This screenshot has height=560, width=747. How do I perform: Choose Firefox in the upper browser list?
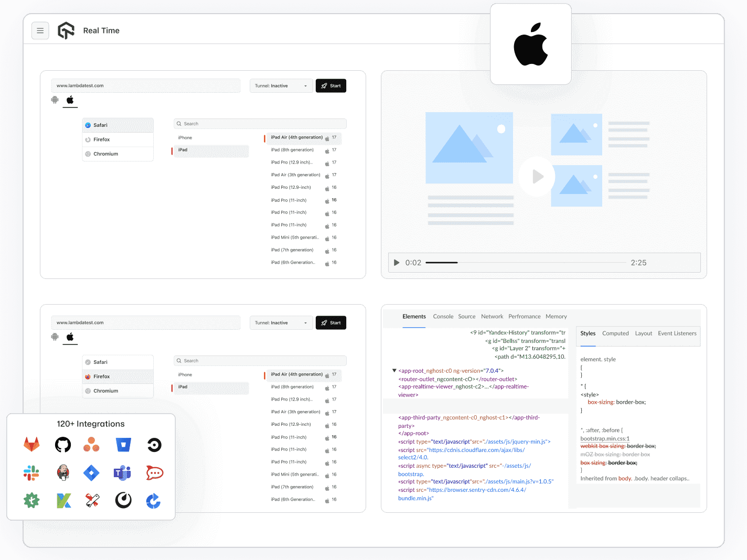pos(118,139)
